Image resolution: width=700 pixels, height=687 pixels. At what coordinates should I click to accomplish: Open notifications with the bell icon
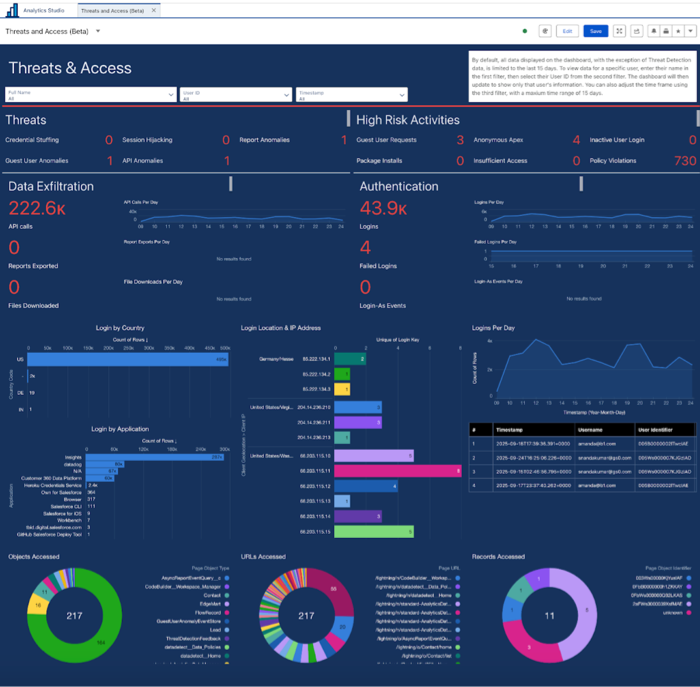coord(654,31)
